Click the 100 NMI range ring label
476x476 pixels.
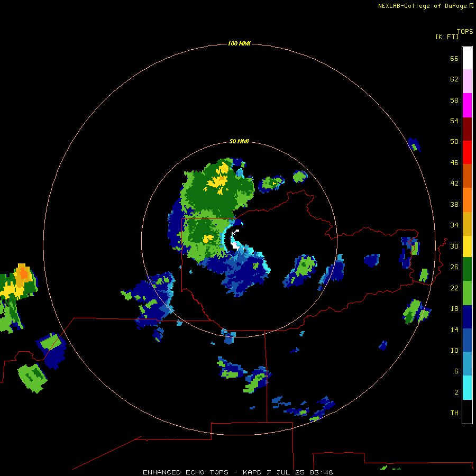(239, 44)
